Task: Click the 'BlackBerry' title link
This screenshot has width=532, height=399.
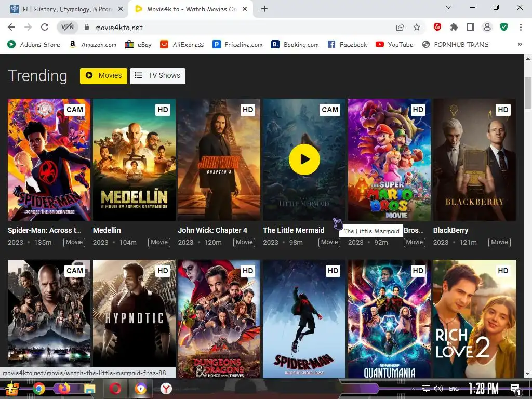Action: pyautogui.click(x=450, y=230)
